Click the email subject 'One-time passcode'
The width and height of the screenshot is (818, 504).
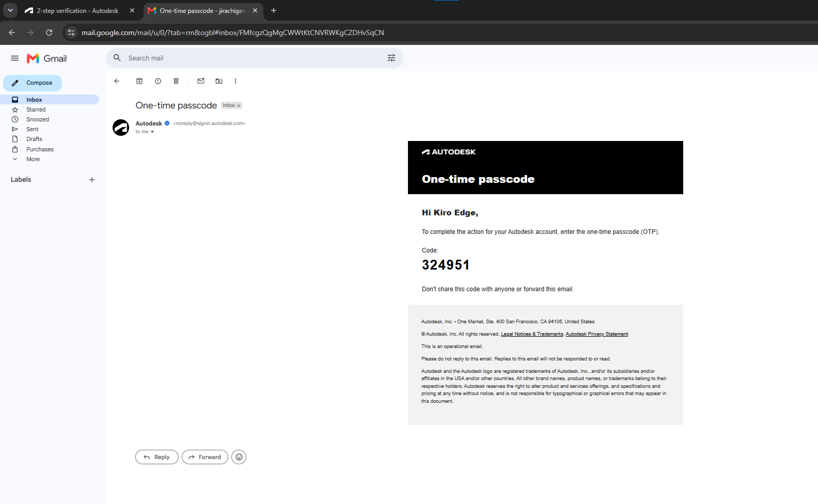(x=176, y=105)
